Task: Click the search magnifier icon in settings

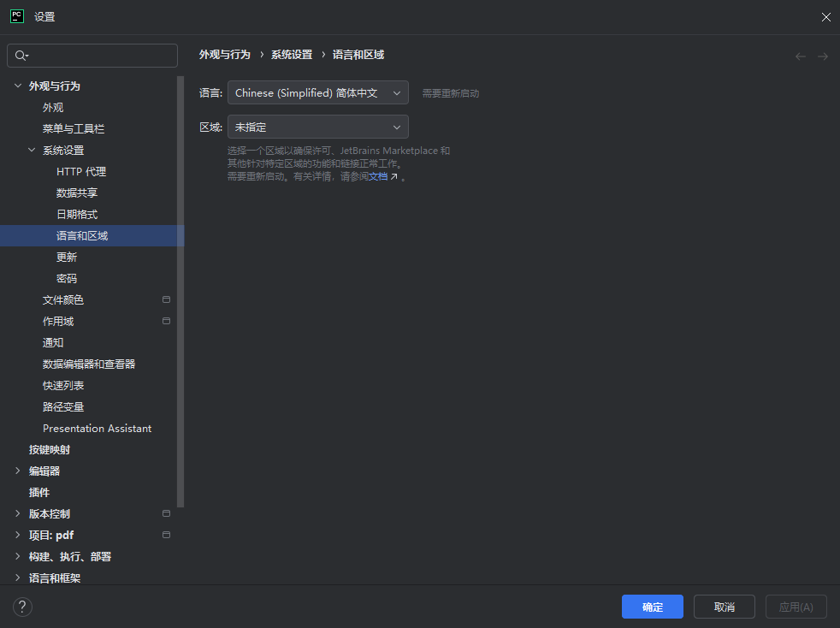Action: [x=21, y=56]
